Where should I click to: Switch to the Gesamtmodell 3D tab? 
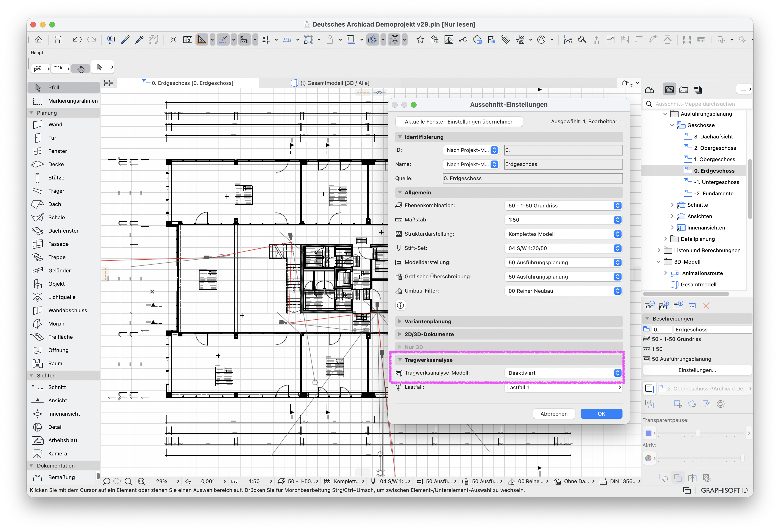pos(330,83)
